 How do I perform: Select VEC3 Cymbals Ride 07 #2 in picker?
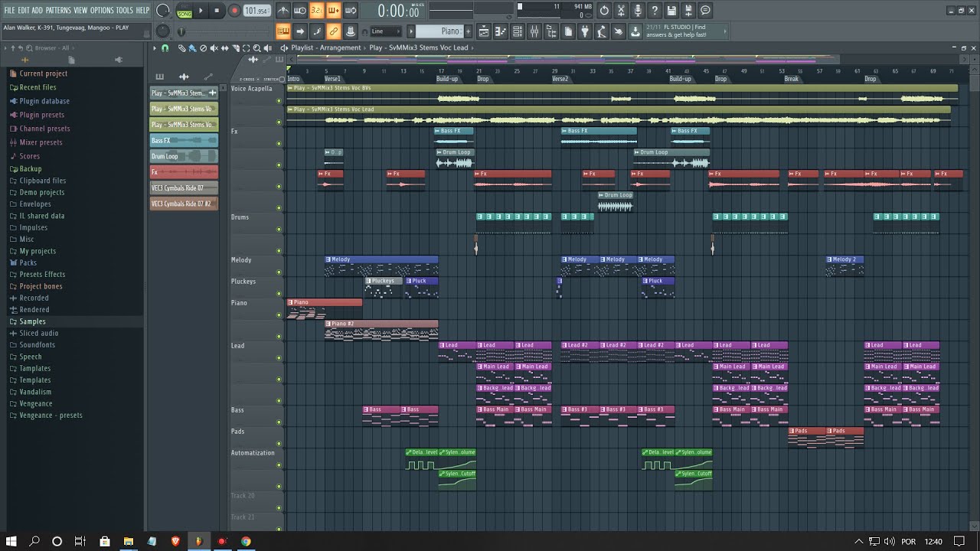(x=184, y=204)
